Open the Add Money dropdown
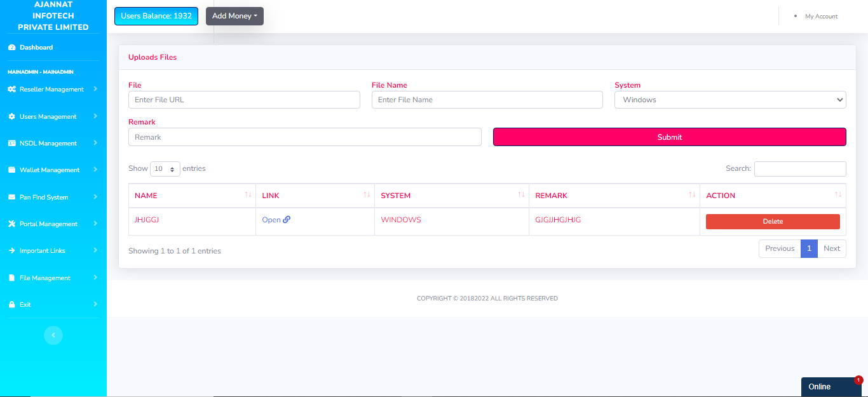868x397 pixels. pos(234,17)
